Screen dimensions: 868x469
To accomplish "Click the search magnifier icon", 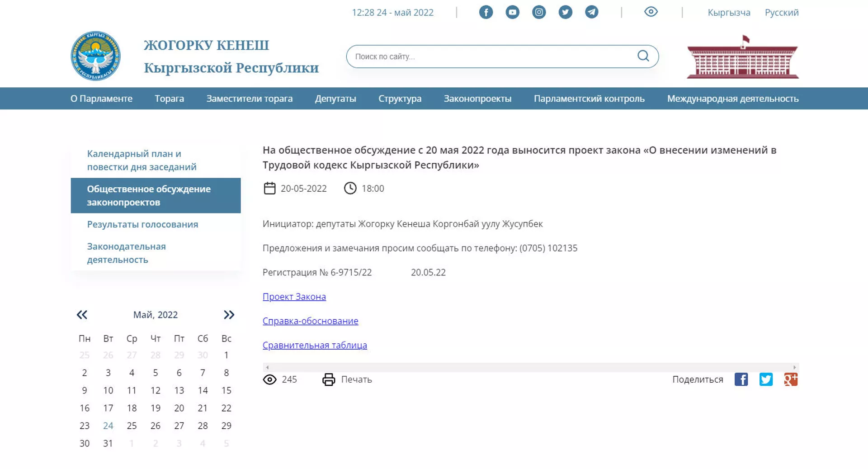I will pyautogui.click(x=643, y=56).
